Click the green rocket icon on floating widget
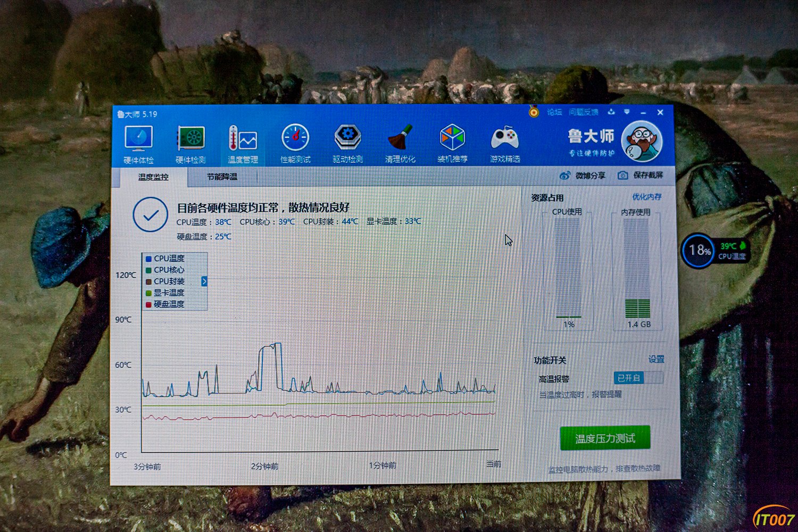798x532 pixels. pyautogui.click(x=743, y=246)
